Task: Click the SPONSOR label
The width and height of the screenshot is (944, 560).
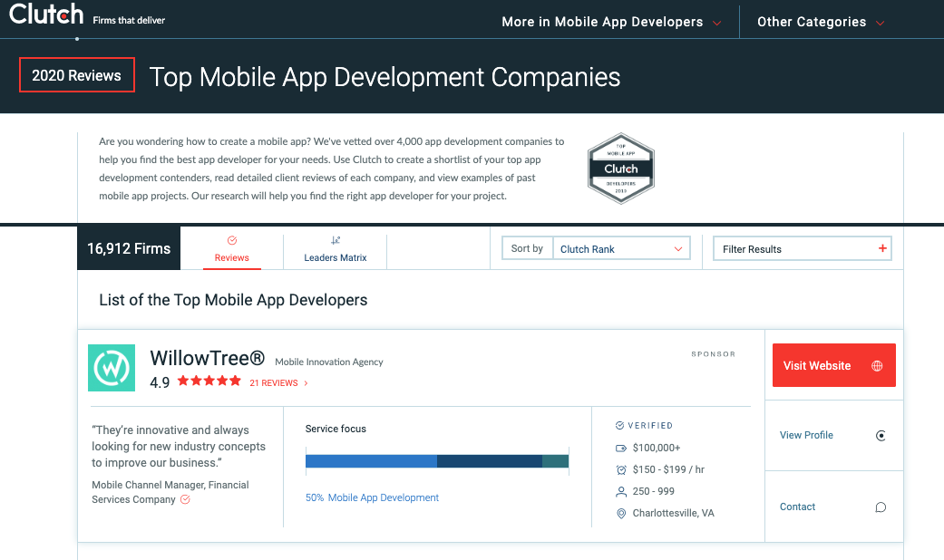Action: coord(713,353)
